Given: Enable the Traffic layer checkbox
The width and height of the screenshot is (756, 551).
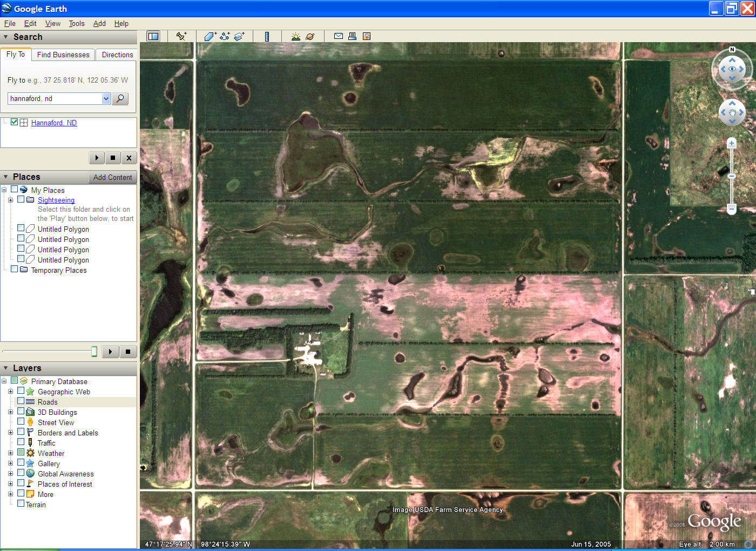Looking at the screenshot, I should coord(21,442).
